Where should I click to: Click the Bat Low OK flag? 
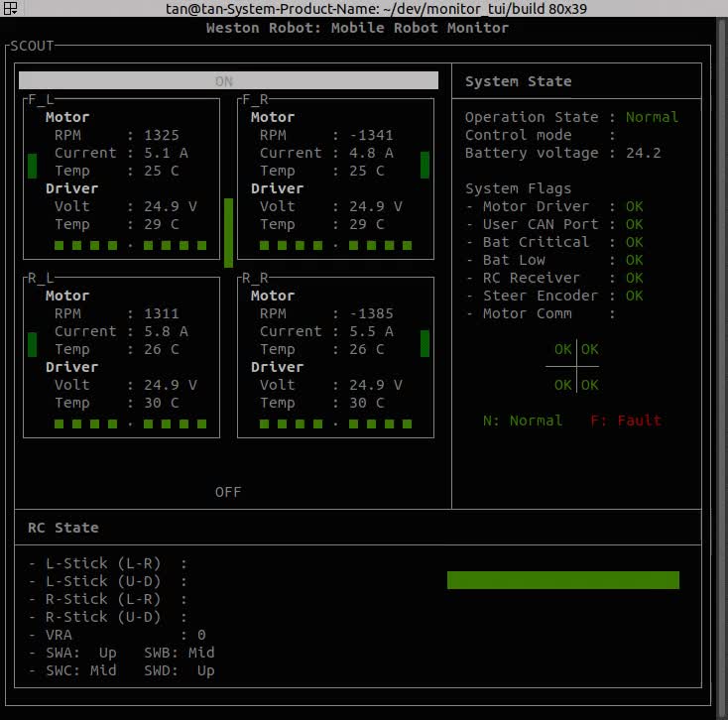click(x=634, y=260)
